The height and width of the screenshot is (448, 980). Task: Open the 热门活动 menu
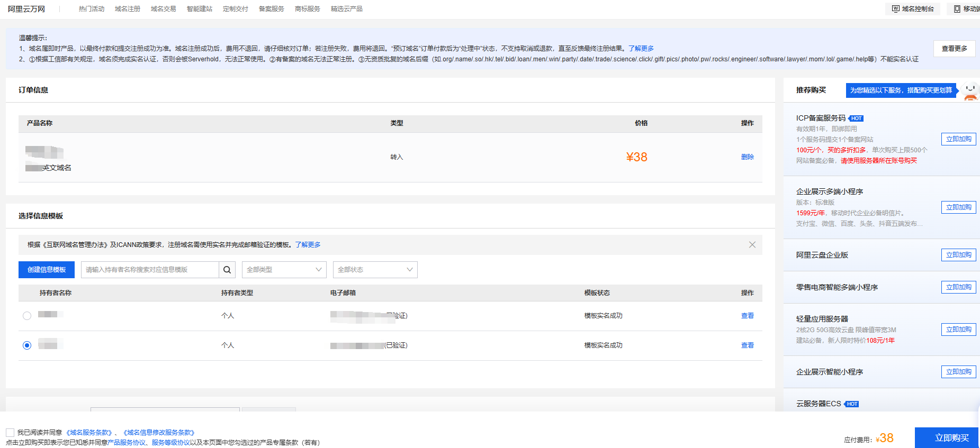[92, 9]
